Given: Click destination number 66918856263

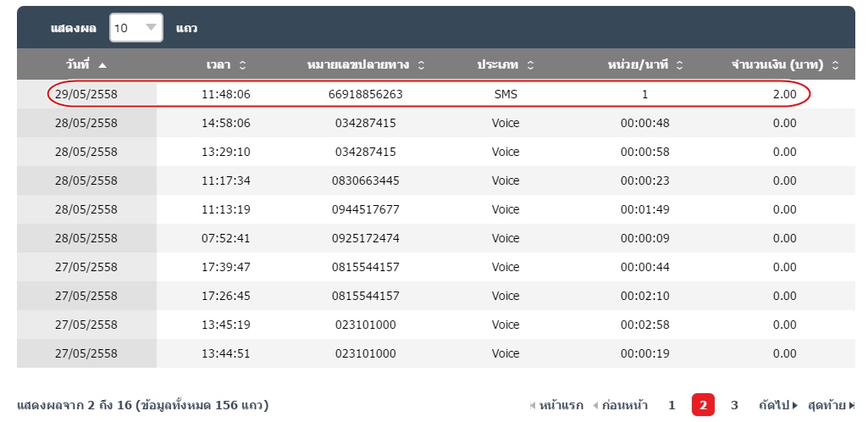Looking at the screenshot, I should coord(365,94).
